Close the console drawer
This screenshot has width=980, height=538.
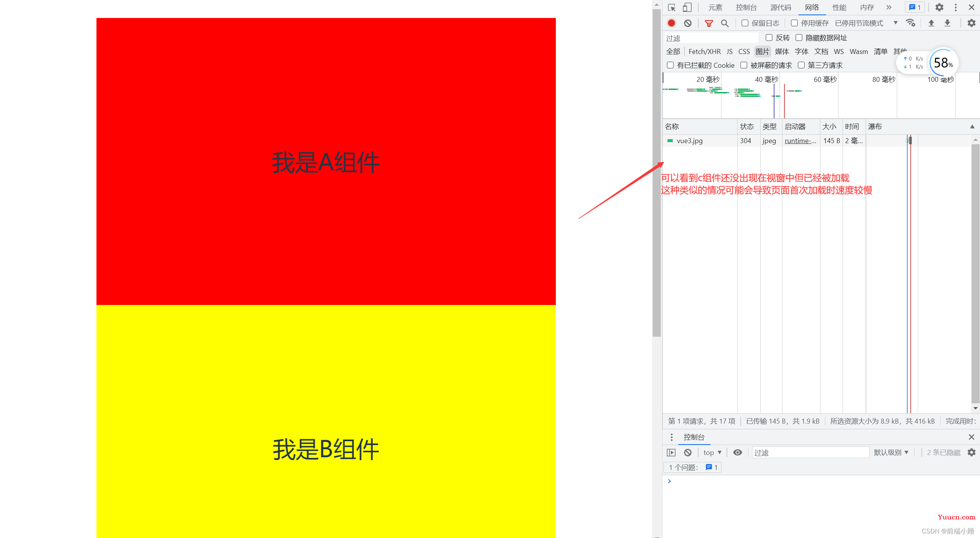pyautogui.click(x=972, y=437)
